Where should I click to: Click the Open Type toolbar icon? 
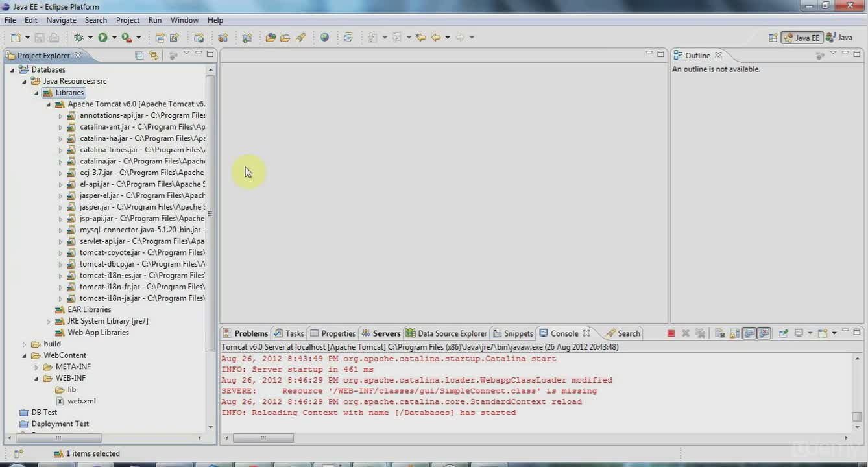coord(271,38)
